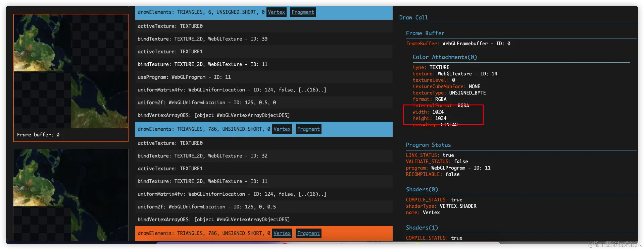Select the second uniformMatrix4fv ID: 124 command
The width and height of the screenshot is (644, 250).
pos(264,194)
